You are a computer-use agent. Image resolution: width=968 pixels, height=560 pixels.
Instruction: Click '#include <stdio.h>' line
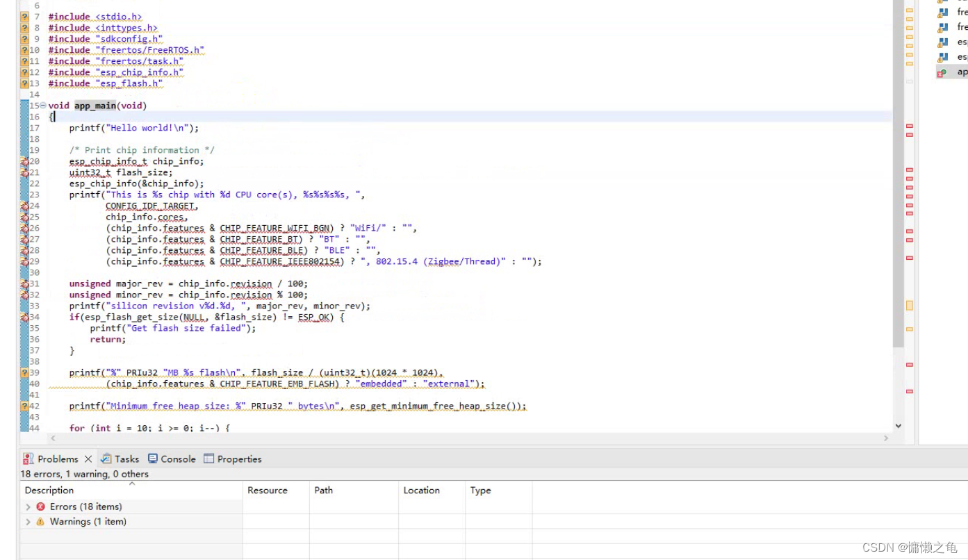point(95,17)
